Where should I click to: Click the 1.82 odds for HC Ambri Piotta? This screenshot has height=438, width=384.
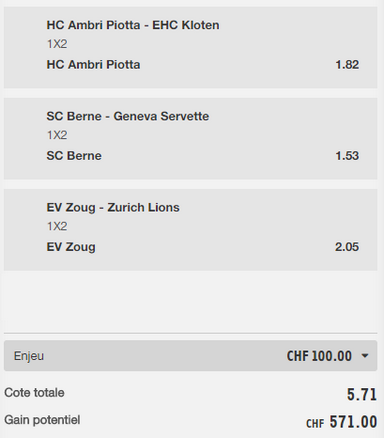[x=347, y=65]
